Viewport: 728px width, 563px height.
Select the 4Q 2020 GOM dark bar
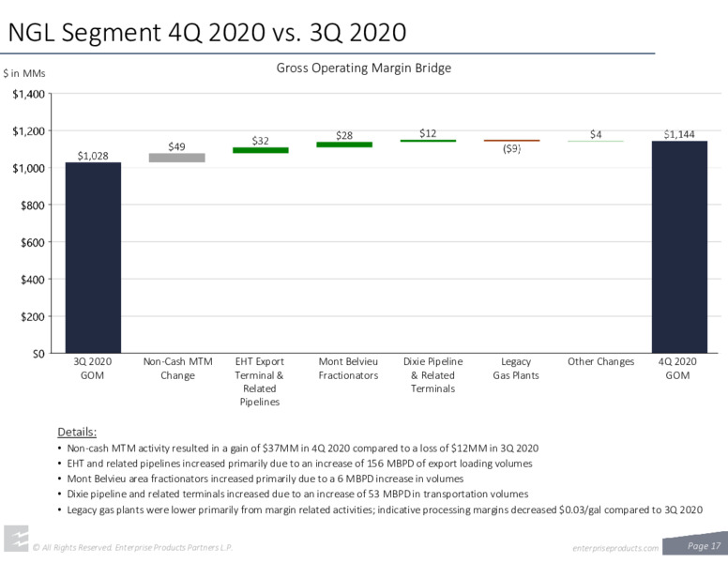click(x=679, y=247)
